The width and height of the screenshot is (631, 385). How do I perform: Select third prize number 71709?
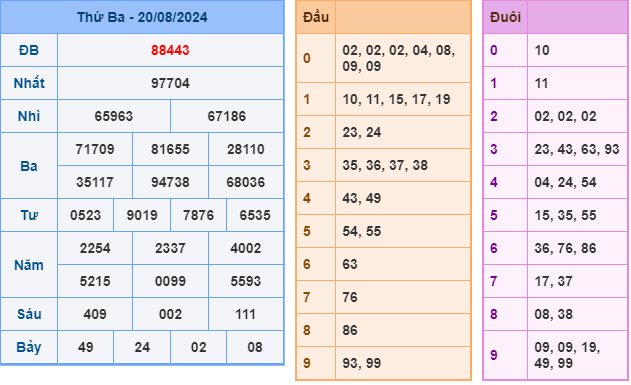click(95, 149)
